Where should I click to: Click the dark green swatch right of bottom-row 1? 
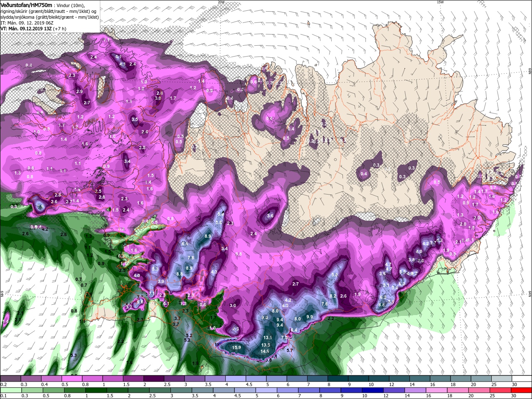(96, 390)
